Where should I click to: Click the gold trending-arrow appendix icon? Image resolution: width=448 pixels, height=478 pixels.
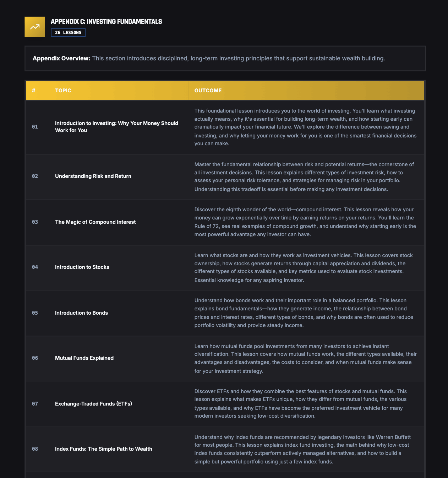tap(35, 27)
